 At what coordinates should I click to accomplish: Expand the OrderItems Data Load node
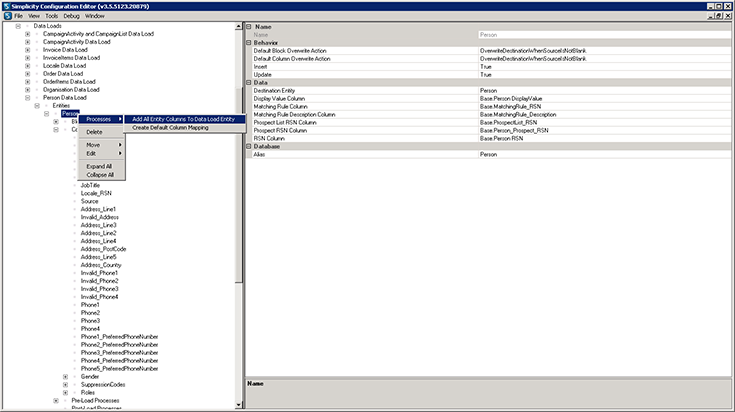pyautogui.click(x=28, y=82)
